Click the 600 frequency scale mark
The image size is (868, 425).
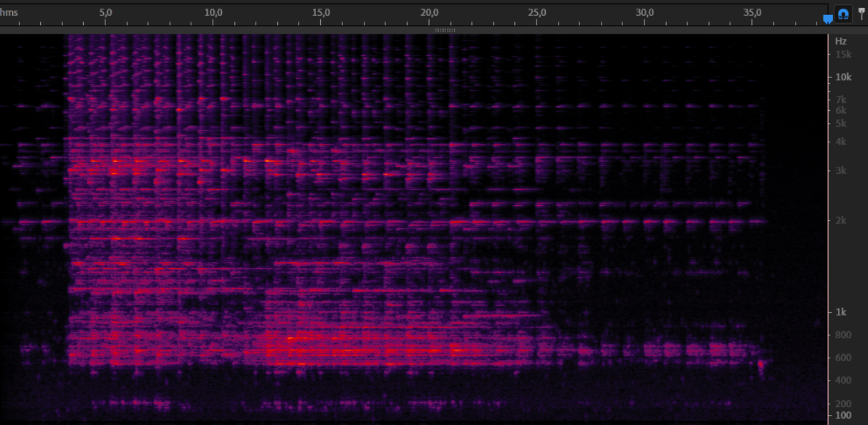[x=843, y=358]
